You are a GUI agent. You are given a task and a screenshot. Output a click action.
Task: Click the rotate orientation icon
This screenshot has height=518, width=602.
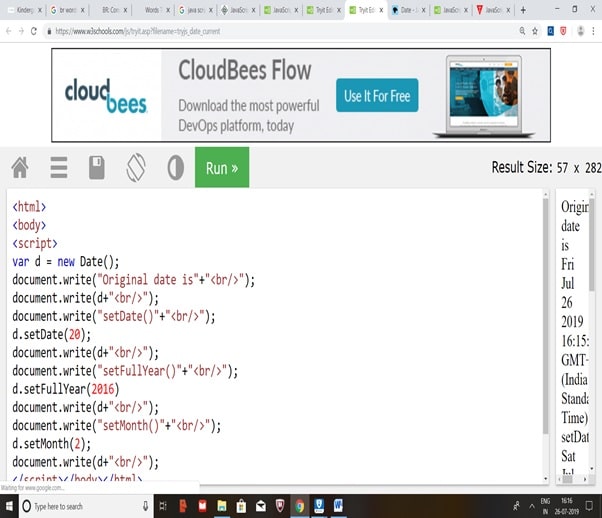pos(136,167)
